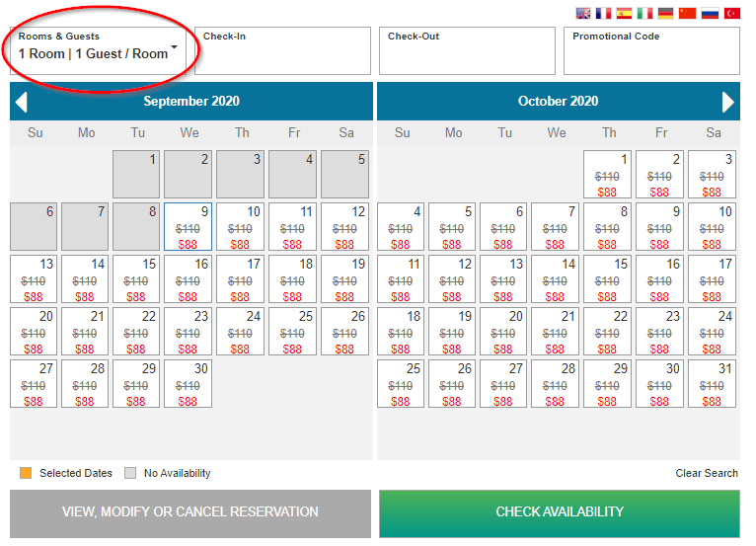The width and height of the screenshot is (756, 546).
Task: Click the Check-In date field
Action: (x=282, y=51)
